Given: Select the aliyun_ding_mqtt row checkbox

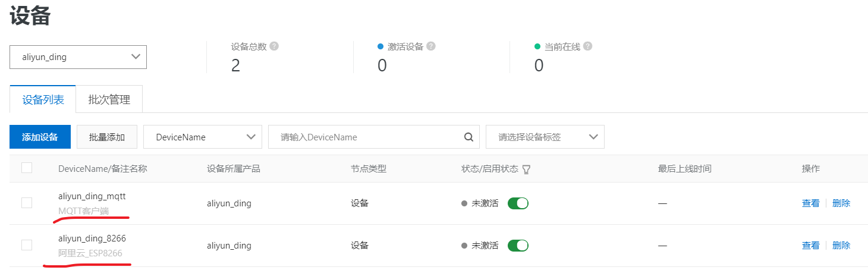Looking at the screenshot, I should coord(27,203).
